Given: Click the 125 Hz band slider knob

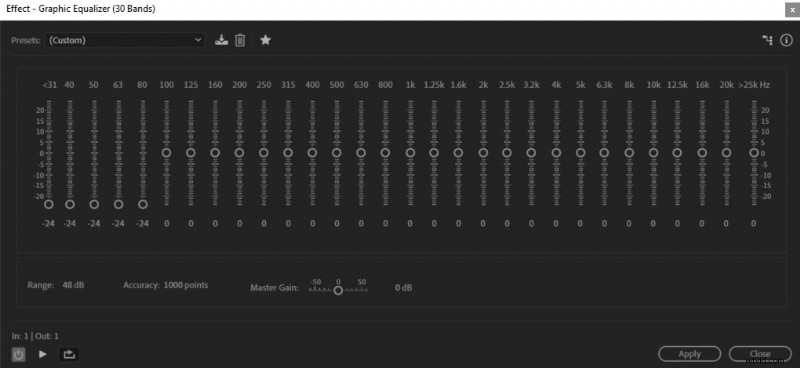Looking at the screenshot, I should [x=191, y=152].
